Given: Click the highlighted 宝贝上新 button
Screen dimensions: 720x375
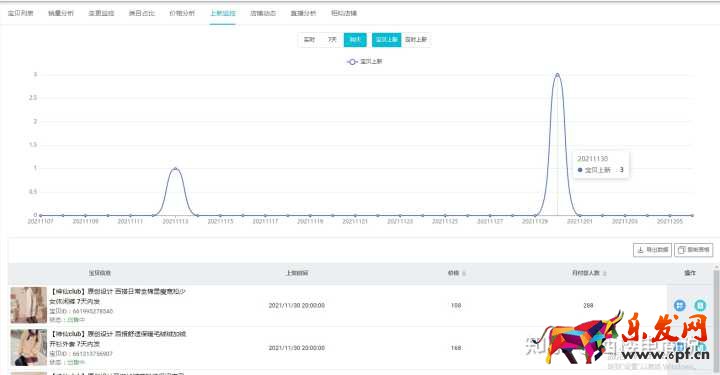Looking at the screenshot, I should coord(387,39).
